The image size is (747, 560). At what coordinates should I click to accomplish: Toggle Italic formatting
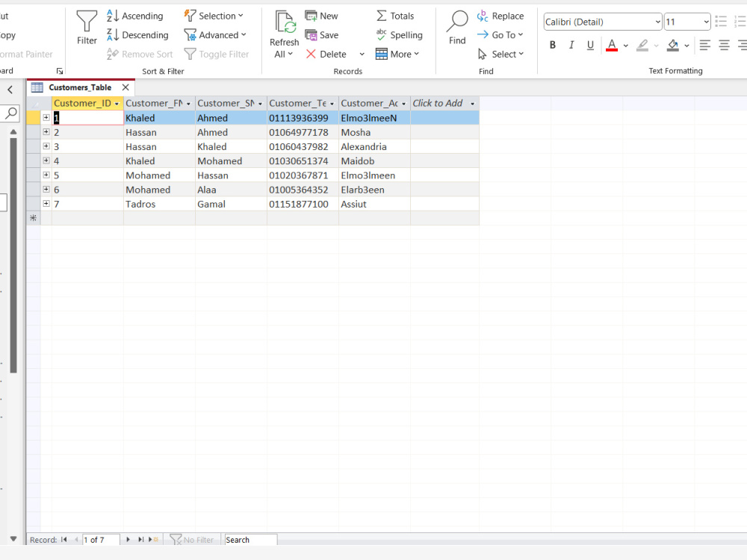point(571,45)
